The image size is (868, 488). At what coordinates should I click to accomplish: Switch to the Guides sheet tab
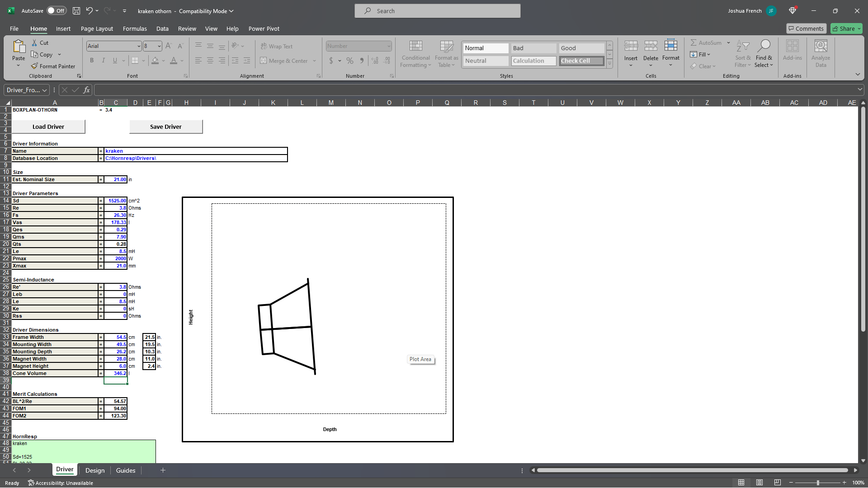point(126,470)
